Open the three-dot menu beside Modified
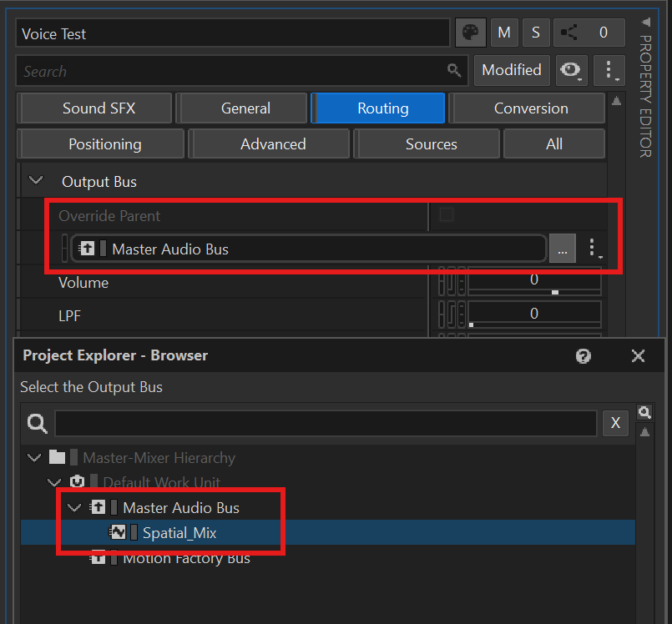The height and width of the screenshot is (624, 672). point(609,71)
